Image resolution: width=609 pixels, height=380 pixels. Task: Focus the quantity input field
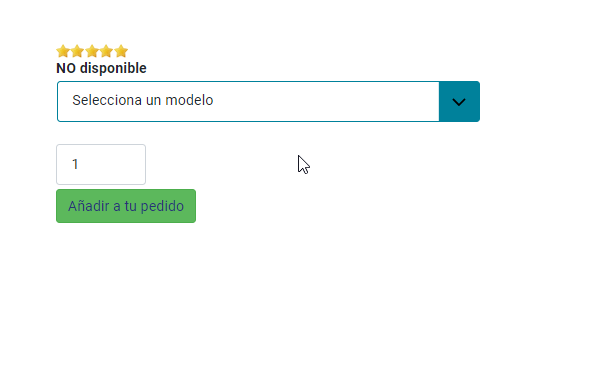coord(101,164)
